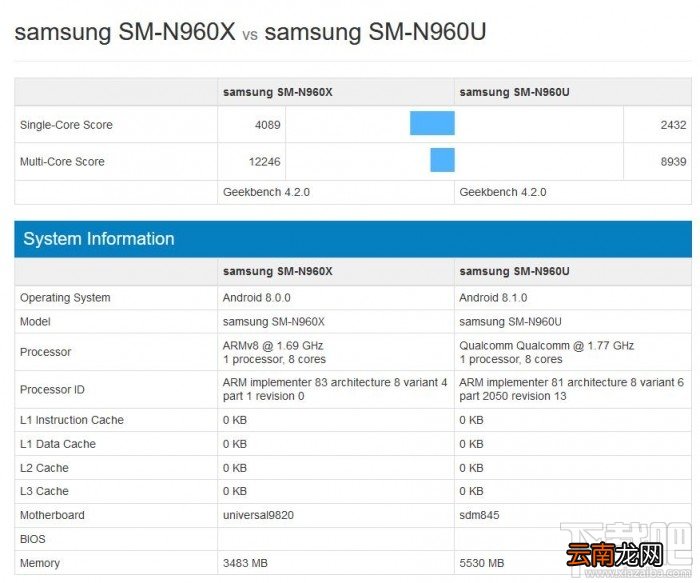This screenshot has height=583, width=700.
Task: Select 5530 MB memory value
Action: click(482, 563)
